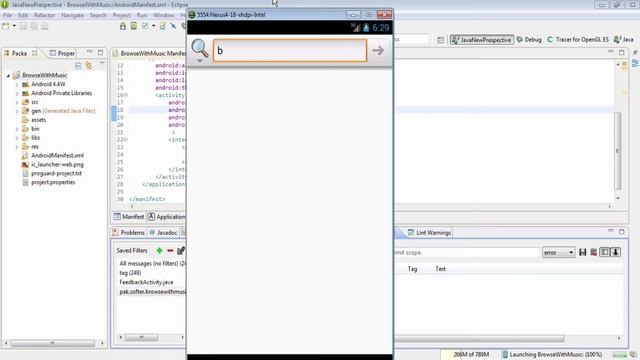Expand the gen folder
This screenshot has width=640, height=360.
[x=17, y=111]
